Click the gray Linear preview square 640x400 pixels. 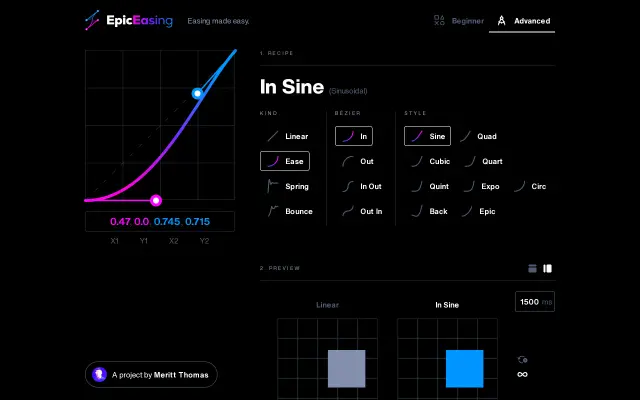(347, 369)
